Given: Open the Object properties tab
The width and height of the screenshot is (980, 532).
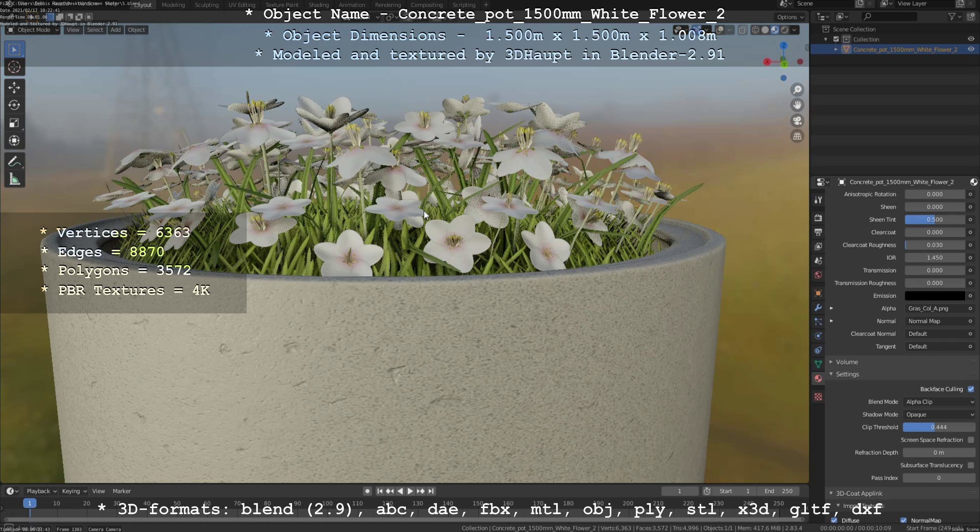Looking at the screenshot, I should coord(818,293).
